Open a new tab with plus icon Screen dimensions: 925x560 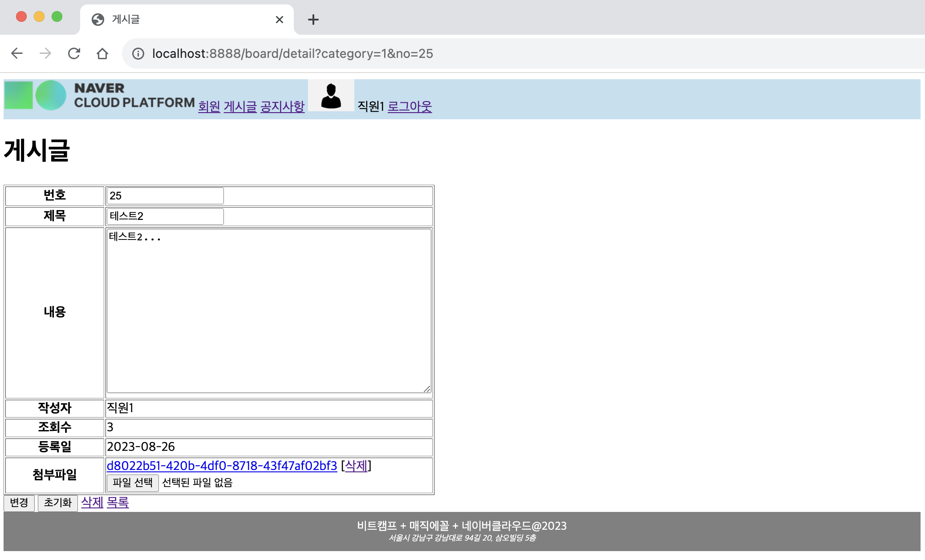(313, 20)
